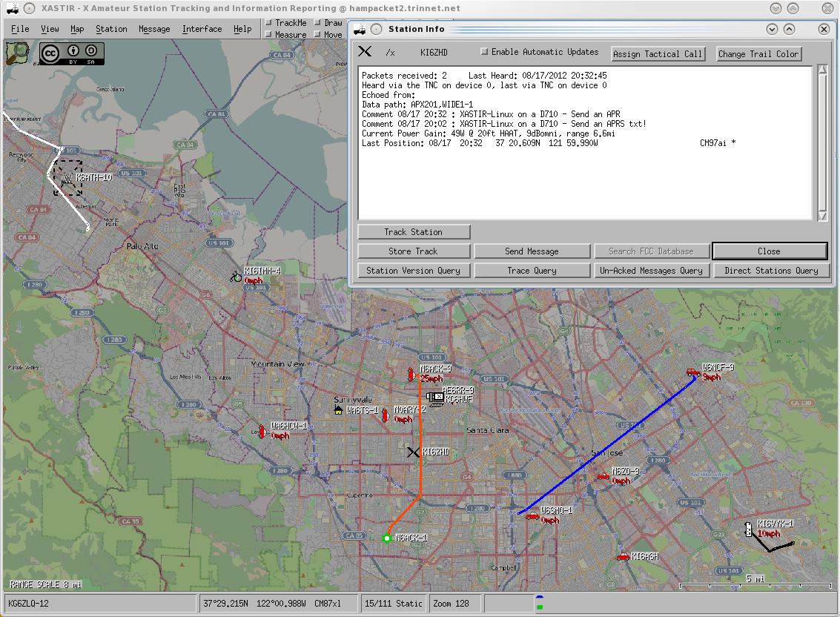
Task: Click the Send Message button
Action: [532, 251]
